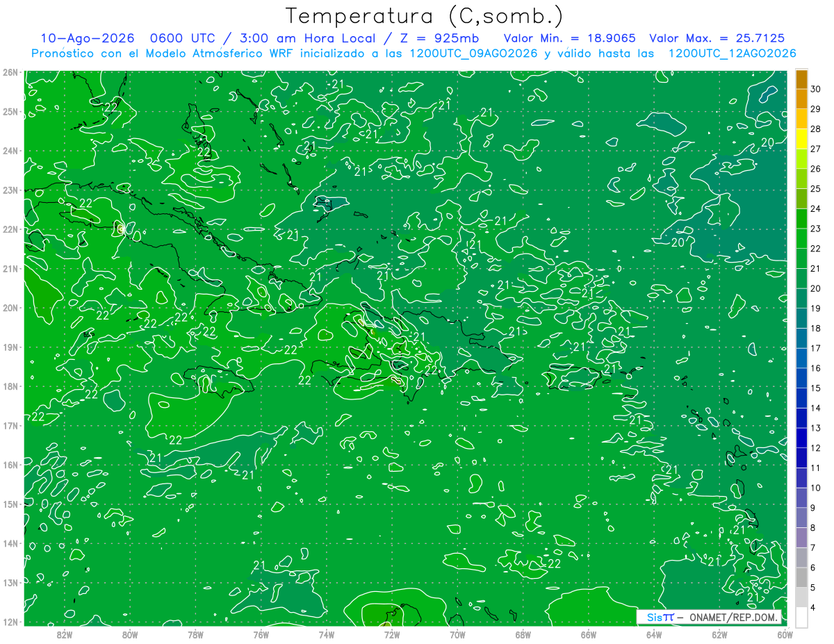This screenshot has width=834, height=644.
Task: Click the title "Temperatura (C,somb.)"
Action: [424, 16]
